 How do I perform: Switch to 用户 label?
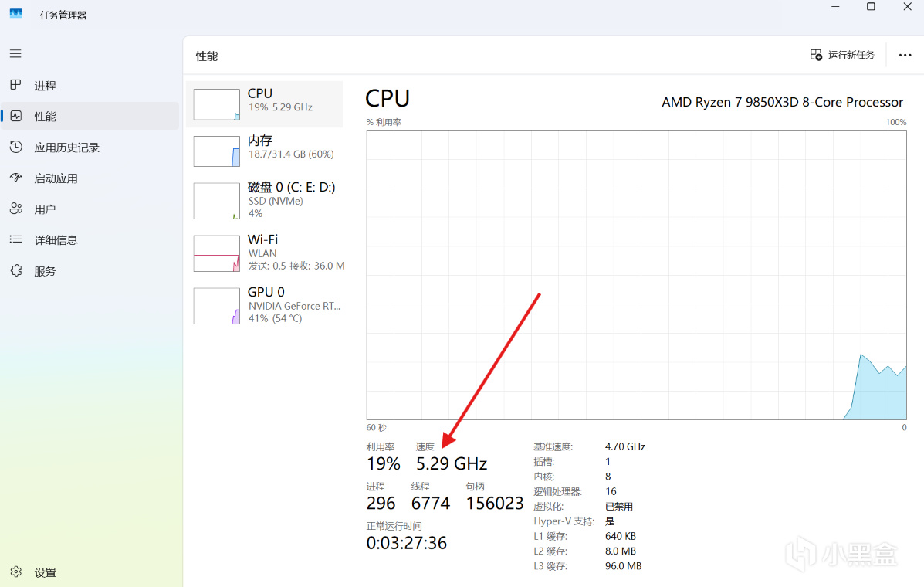coord(46,209)
